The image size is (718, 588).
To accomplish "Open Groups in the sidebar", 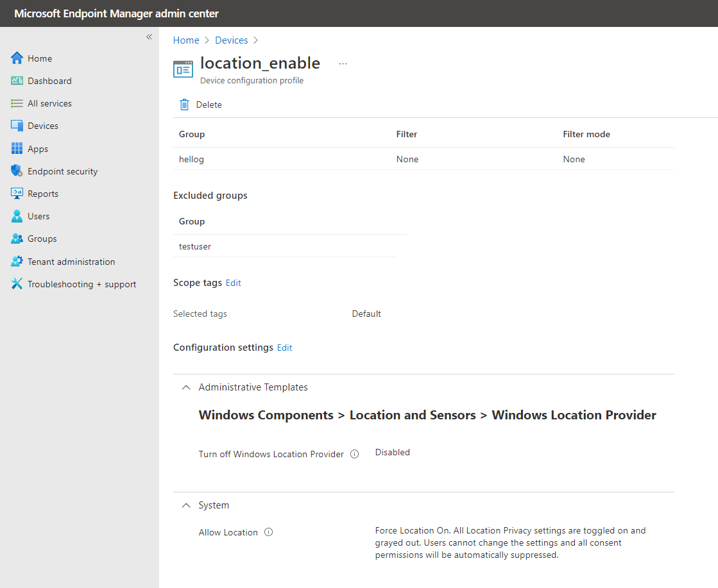I will 42,239.
